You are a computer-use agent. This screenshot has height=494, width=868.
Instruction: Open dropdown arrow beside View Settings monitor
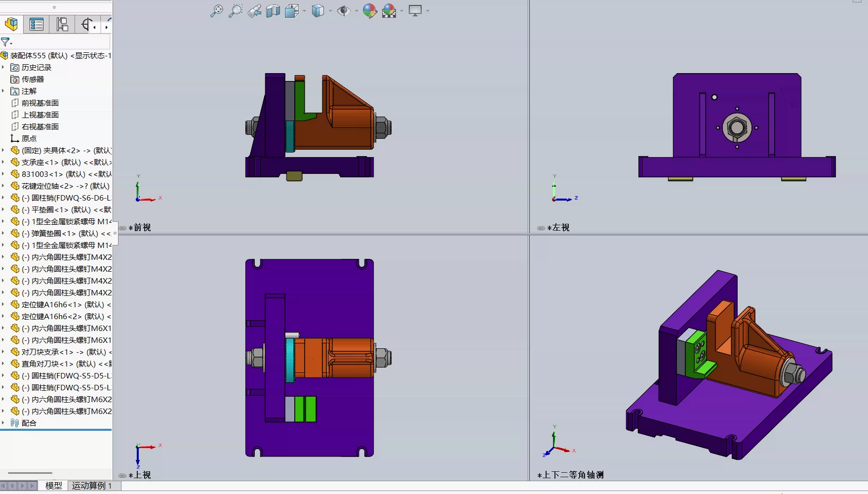pos(428,11)
